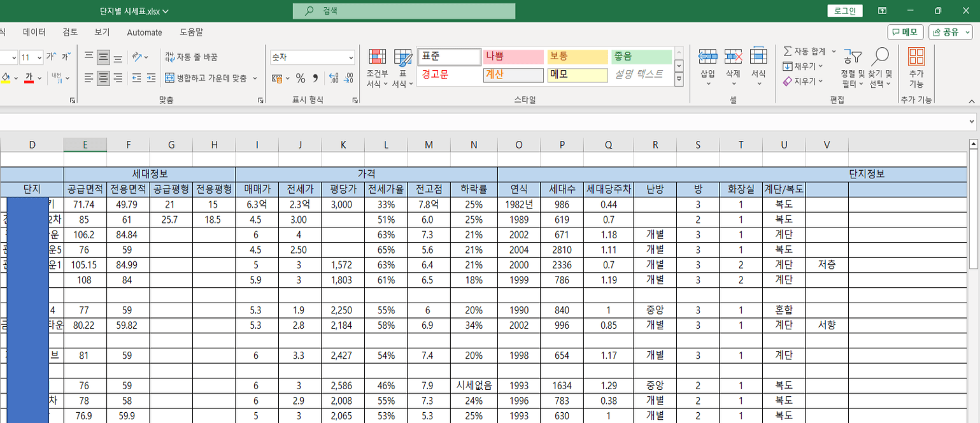The width and height of the screenshot is (980, 423).
Task: Toggle center horizontal alignment
Action: pyautogui.click(x=103, y=78)
